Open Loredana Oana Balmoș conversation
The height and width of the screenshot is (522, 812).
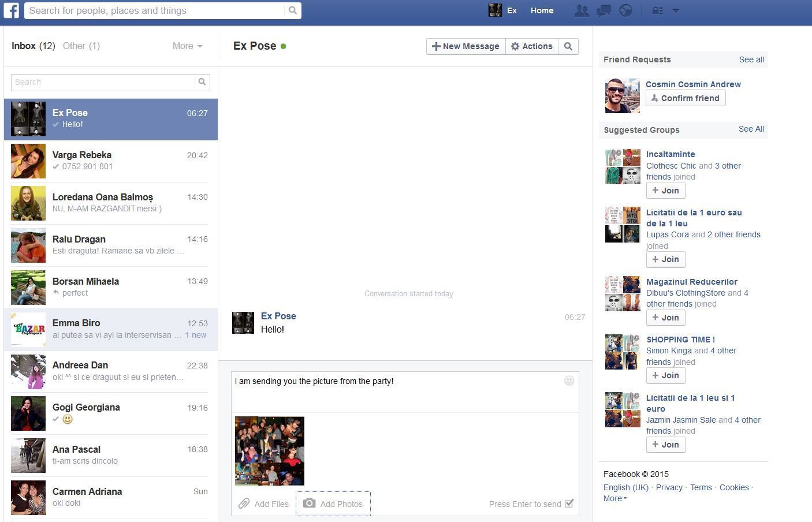(111, 203)
